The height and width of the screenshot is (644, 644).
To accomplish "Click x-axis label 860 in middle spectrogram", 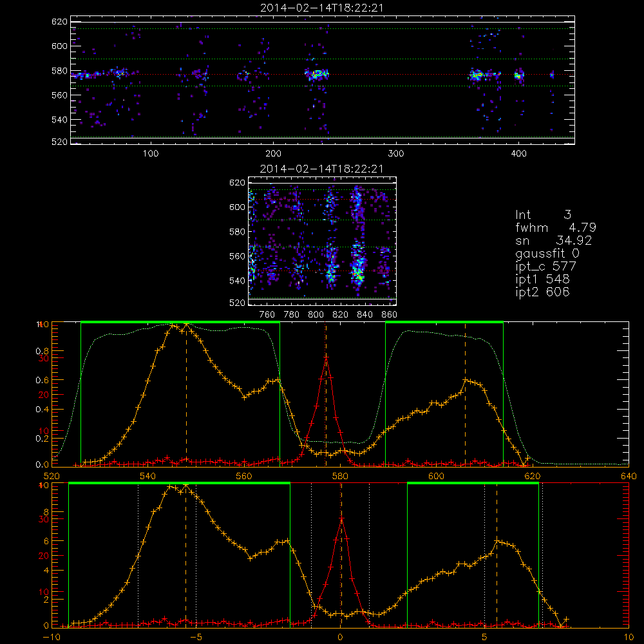I will (x=389, y=315).
